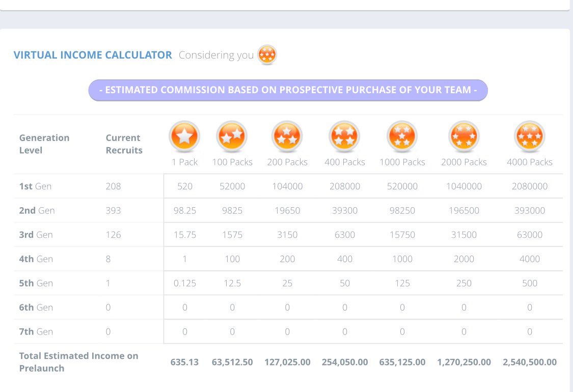The image size is (573, 392).
Task: Click the 1575 value in 3rd Gen row
Action: click(232, 235)
